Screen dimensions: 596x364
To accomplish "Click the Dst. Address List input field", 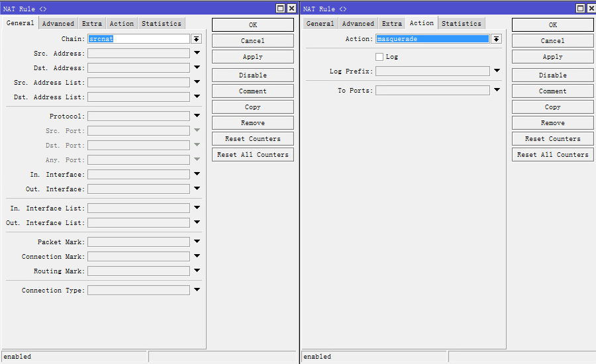I will (138, 97).
